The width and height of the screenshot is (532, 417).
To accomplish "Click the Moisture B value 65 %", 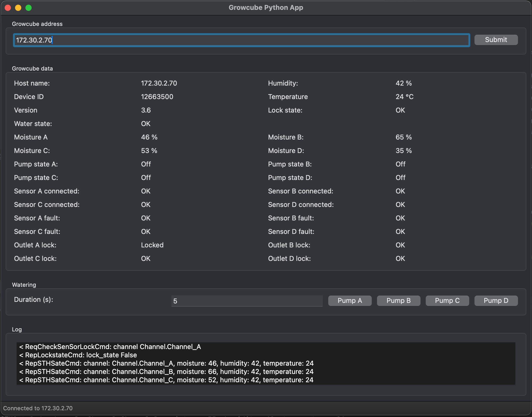I will [403, 137].
